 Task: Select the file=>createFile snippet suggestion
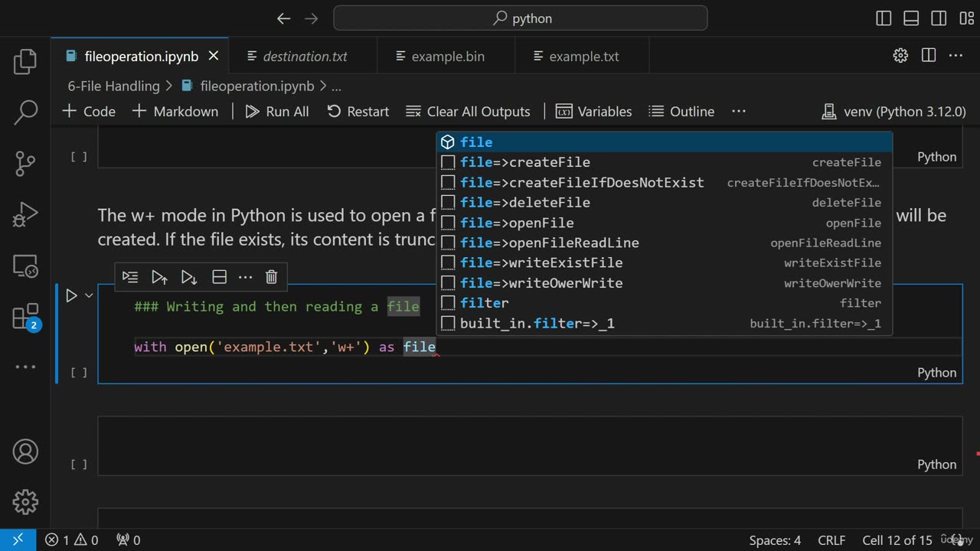tap(665, 162)
